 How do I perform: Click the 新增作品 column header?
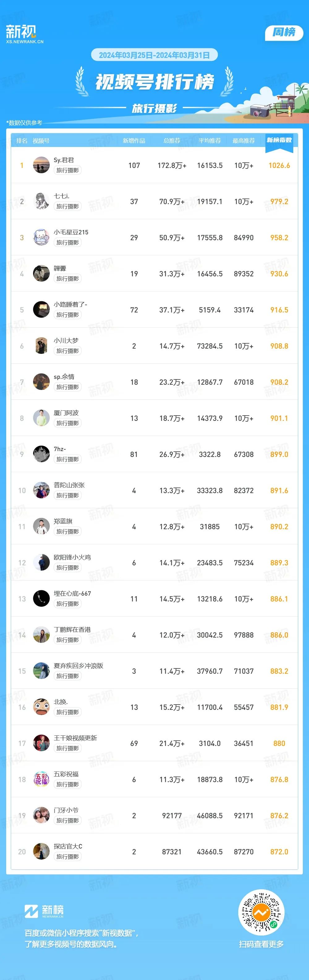134,141
